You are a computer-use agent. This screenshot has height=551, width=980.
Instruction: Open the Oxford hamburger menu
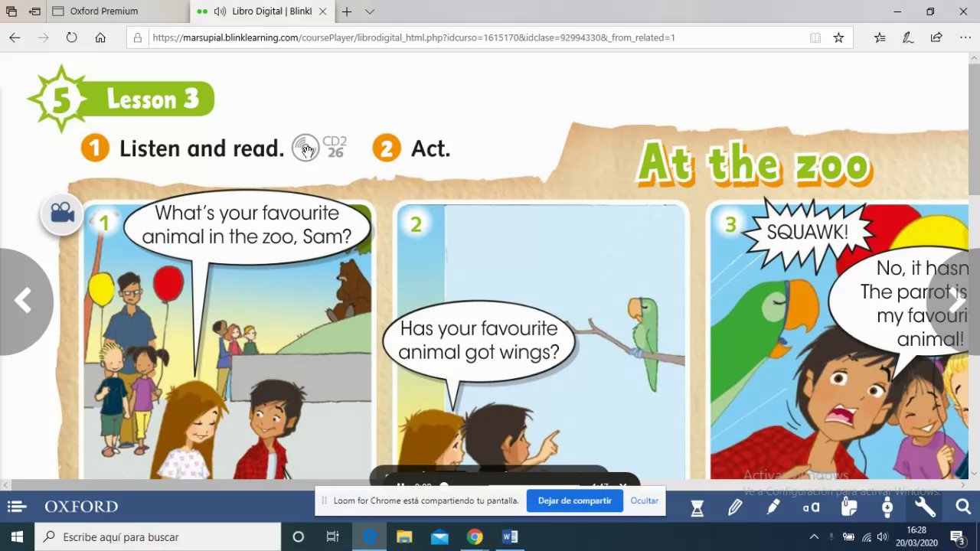(17, 507)
